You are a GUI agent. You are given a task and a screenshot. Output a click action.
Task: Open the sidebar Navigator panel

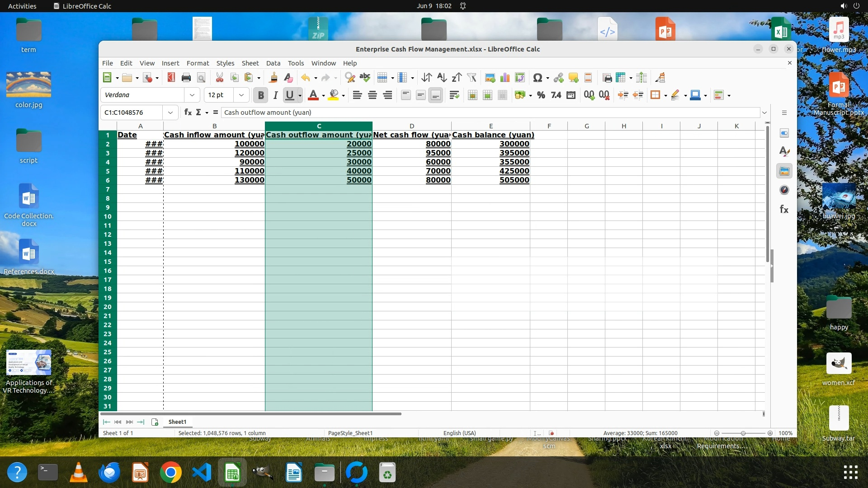pos(784,190)
